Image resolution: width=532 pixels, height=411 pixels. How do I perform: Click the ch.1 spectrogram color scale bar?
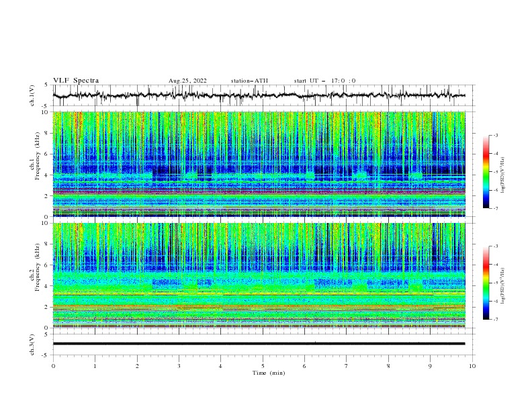point(486,172)
